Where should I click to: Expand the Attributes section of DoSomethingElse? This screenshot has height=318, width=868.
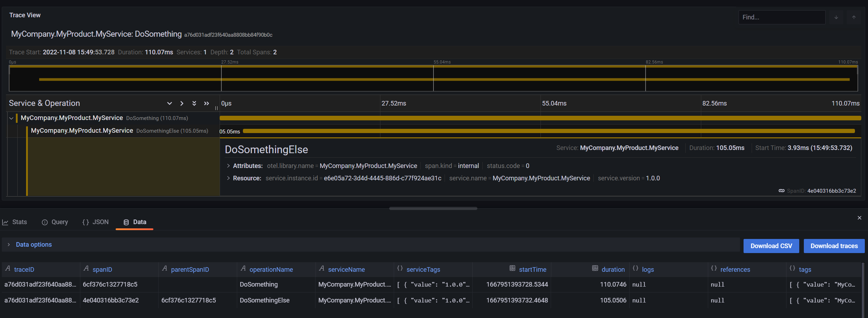point(228,166)
